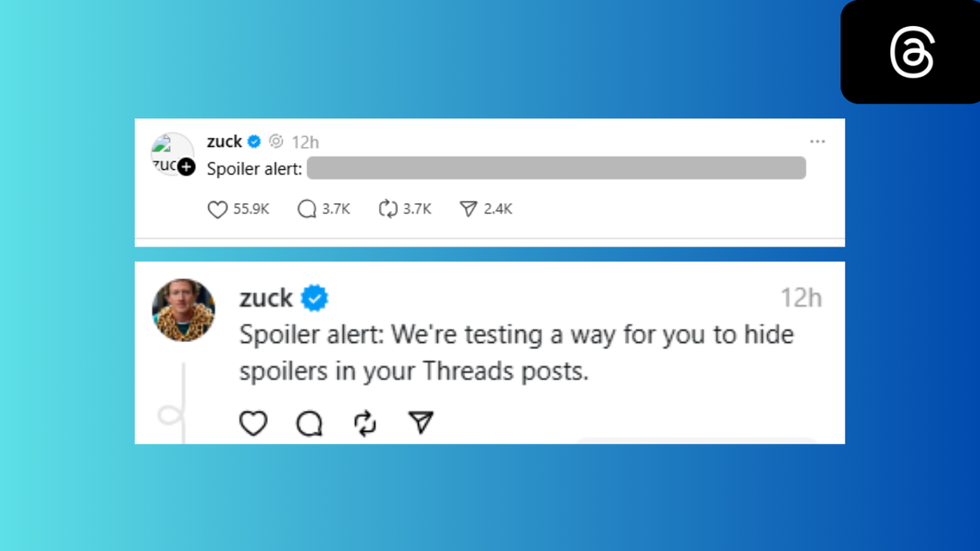Viewport: 980px width, 551px height.
Task: Share the top post with 2.4K shares
Action: pos(468,210)
